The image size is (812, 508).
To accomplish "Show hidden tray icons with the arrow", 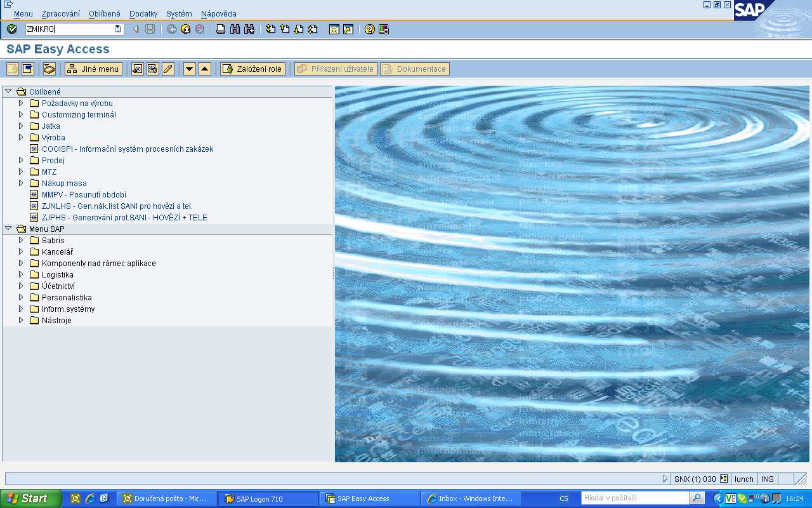I will pos(718,498).
